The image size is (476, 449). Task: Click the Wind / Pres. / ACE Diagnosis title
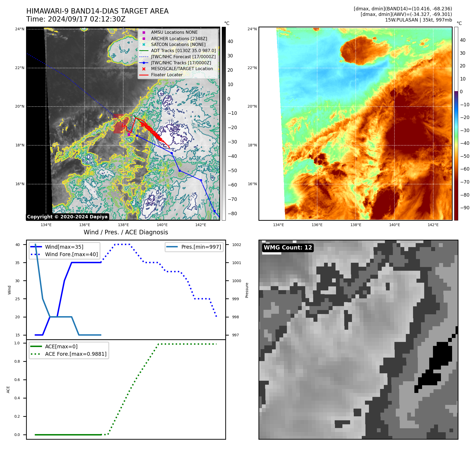pos(126,232)
